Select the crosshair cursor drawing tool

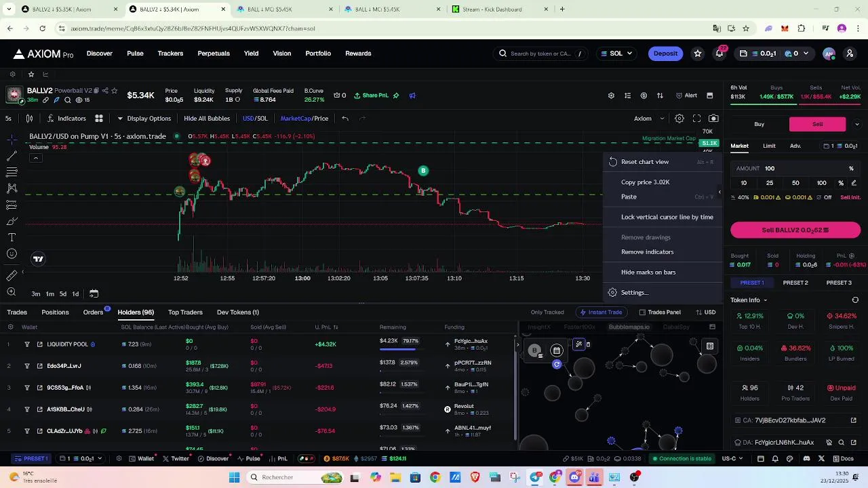12,140
